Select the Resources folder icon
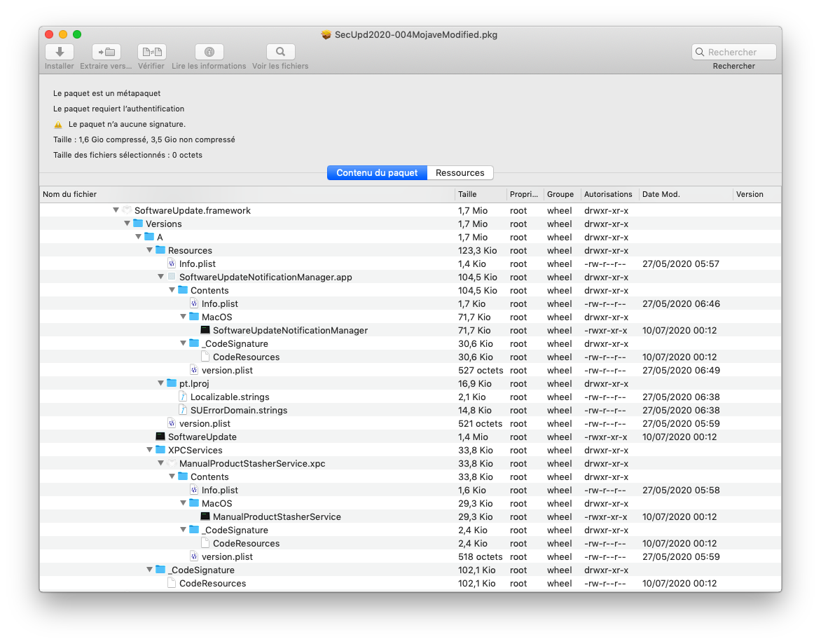Image resolution: width=821 pixels, height=644 pixels. pos(160,250)
